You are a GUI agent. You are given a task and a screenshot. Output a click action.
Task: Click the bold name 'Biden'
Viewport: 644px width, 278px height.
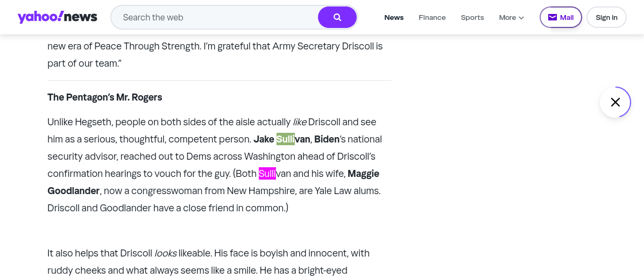[x=327, y=139]
